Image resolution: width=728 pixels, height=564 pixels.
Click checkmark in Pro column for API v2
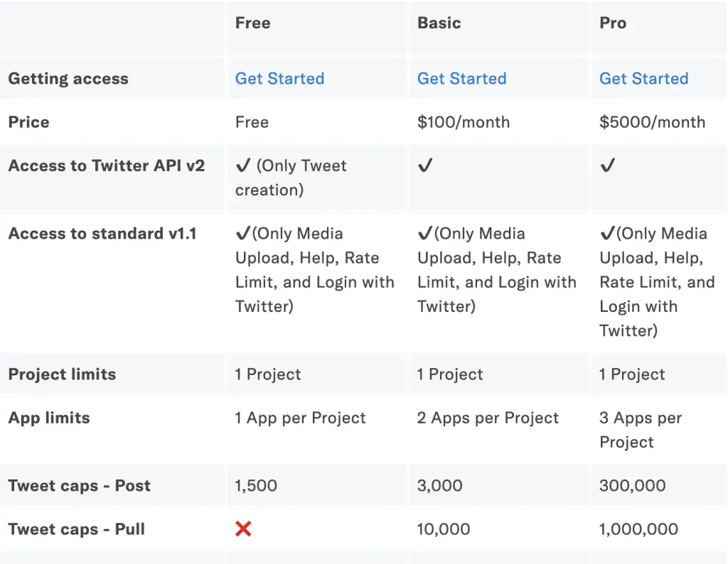(x=607, y=166)
